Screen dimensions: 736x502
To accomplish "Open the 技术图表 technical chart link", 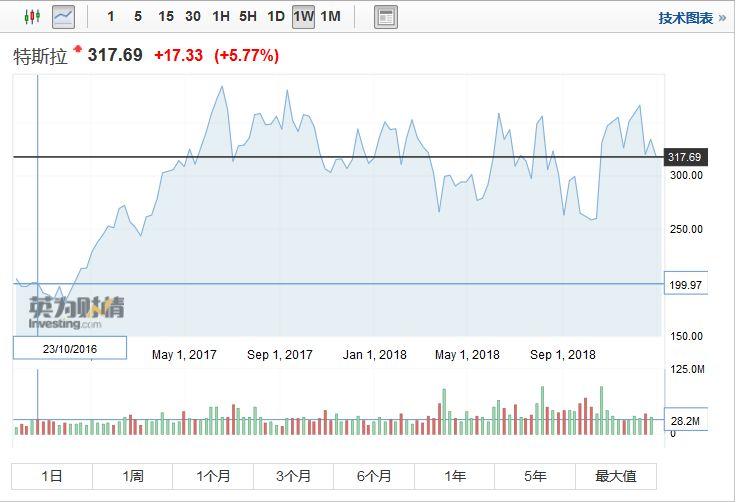I will point(692,18).
